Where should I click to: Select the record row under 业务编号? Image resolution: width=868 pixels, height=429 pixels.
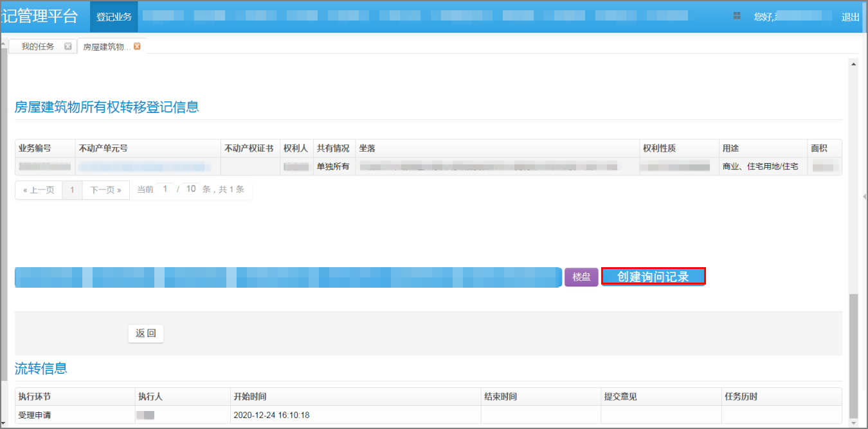[x=44, y=166]
